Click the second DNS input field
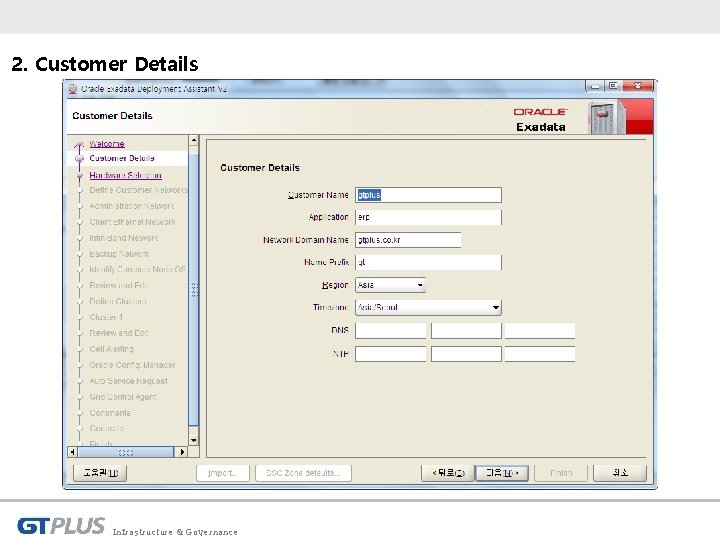Image resolution: width=720 pixels, height=540 pixels. 466,331
